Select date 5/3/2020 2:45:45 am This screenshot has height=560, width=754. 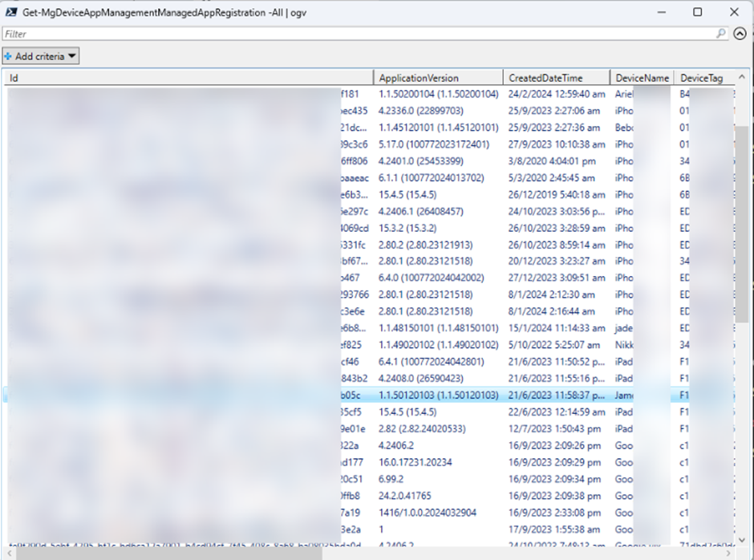(551, 178)
